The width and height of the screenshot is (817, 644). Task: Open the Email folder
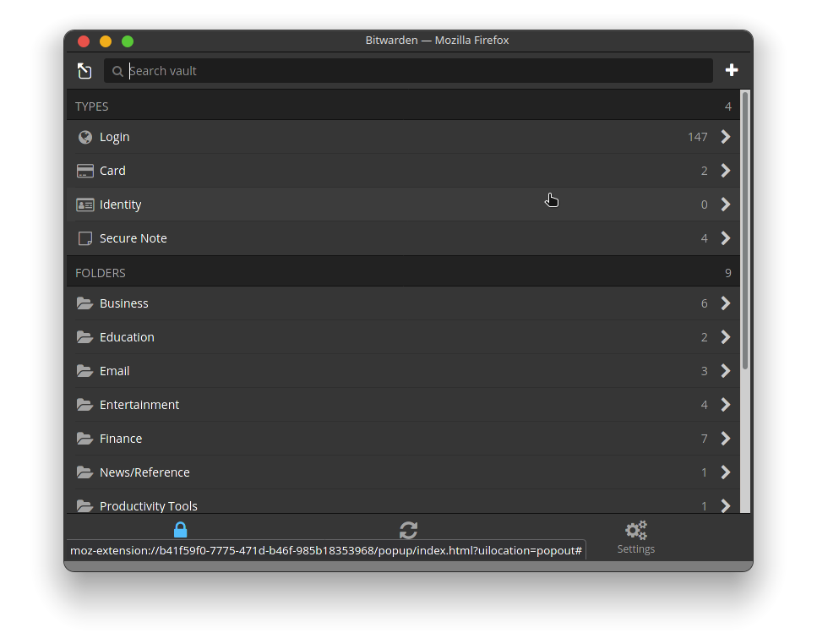pos(403,371)
